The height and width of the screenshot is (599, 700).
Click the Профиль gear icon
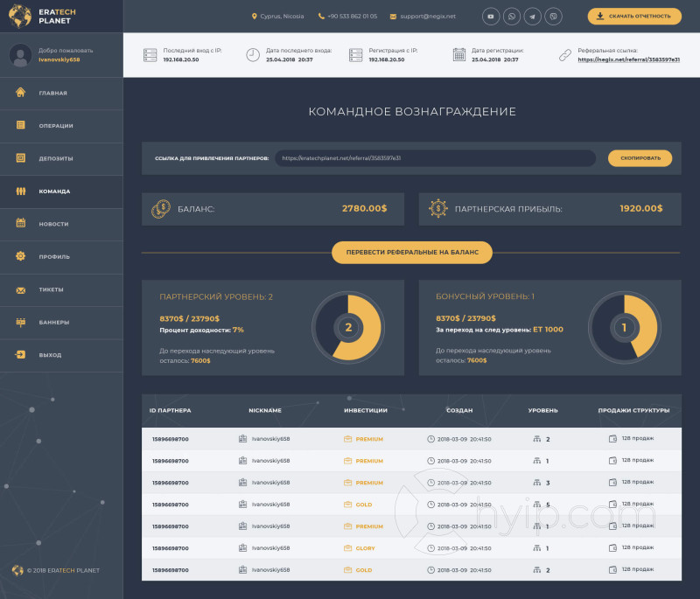click(x=20, y=256)
